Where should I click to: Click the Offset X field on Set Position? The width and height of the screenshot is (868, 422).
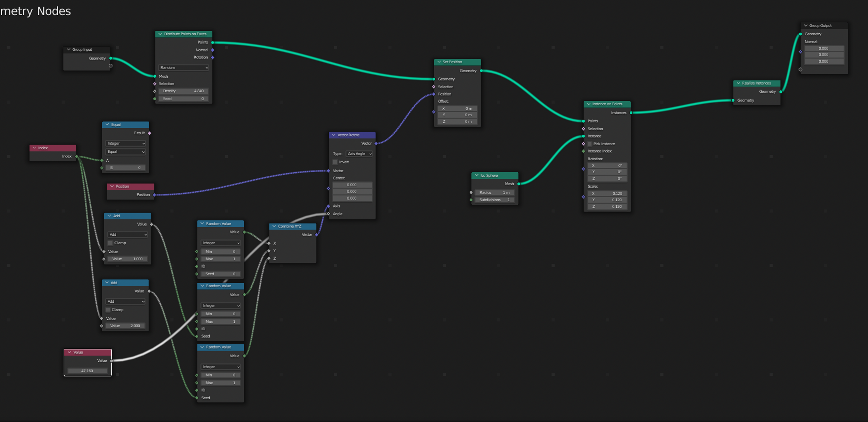(457, 109)
